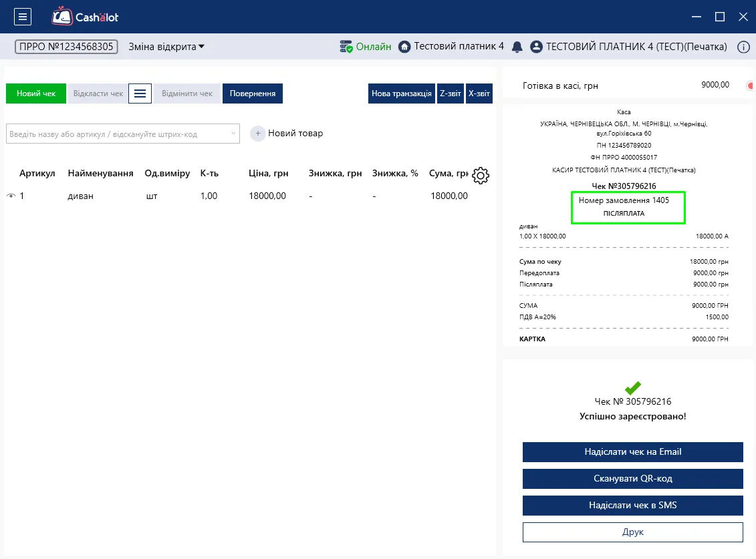Click Друк to print receipt
This screenshot has width=756, height=559.
pos(632,532)
